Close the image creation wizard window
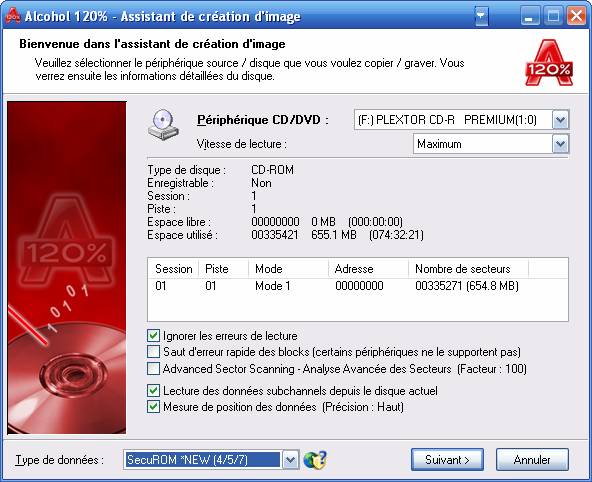Screen dimensions: 592x482 click(577, 16)
